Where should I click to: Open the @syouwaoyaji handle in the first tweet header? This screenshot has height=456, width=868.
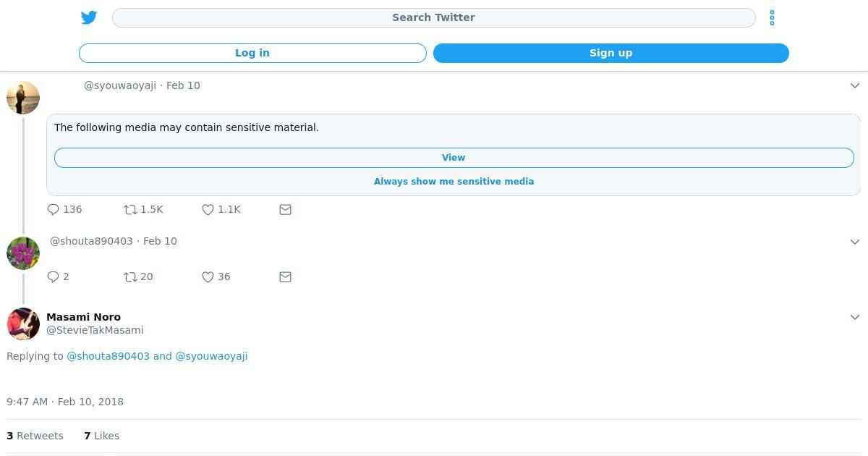(120, 85)
